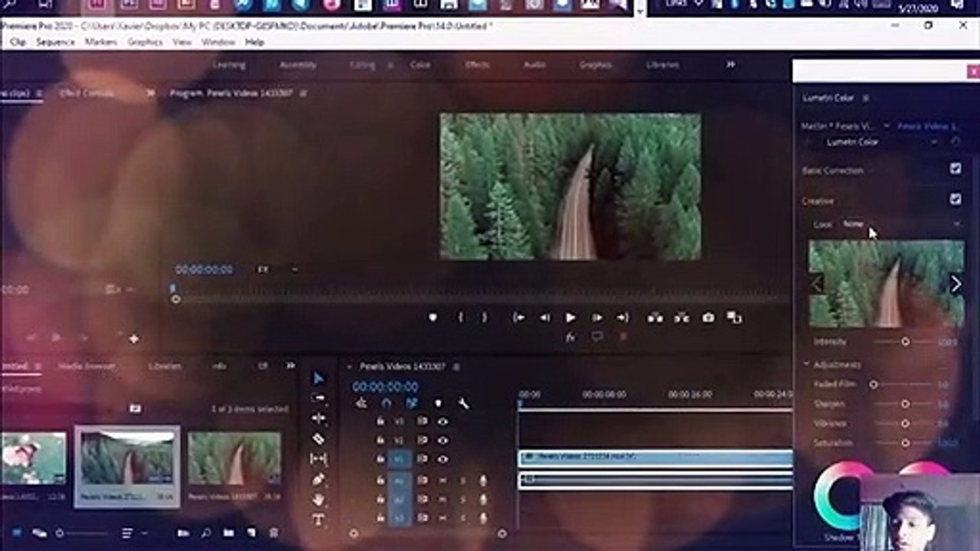Select the Ripple Edit tool
The height and width of the screenshot is (551, 980).
coord(318,419)
